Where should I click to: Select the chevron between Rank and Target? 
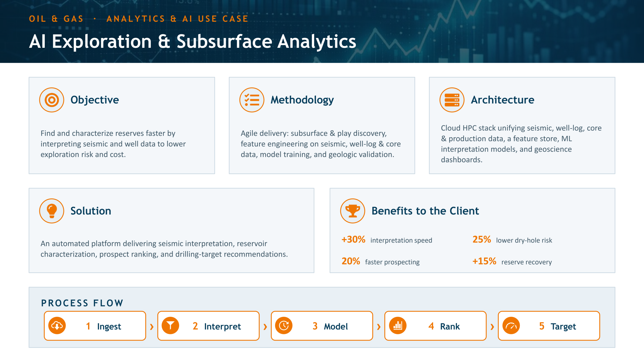tap(492, 327)
